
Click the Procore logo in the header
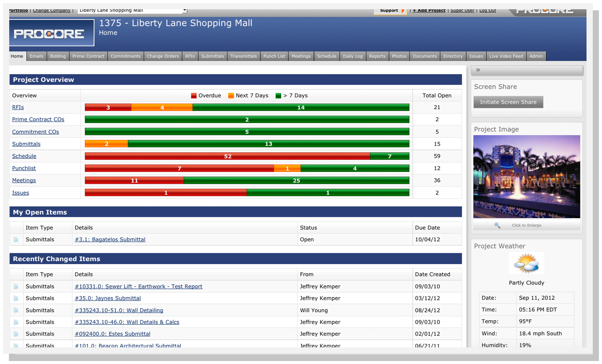(52, 33)
